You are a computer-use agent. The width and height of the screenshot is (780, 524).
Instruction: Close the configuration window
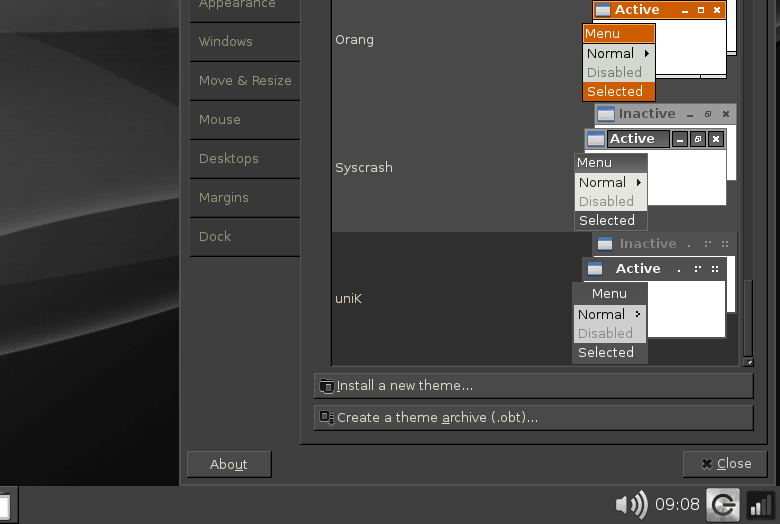point(725,464)
